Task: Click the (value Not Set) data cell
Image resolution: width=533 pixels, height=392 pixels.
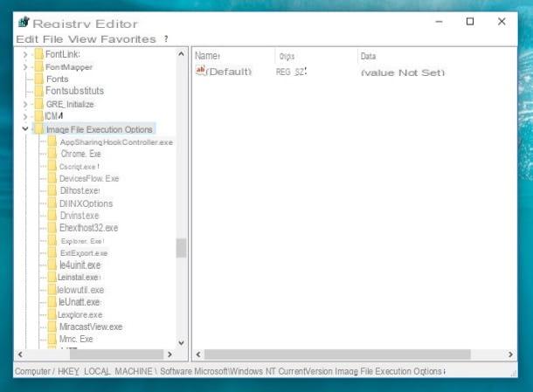Action: (x=403, y=72)
